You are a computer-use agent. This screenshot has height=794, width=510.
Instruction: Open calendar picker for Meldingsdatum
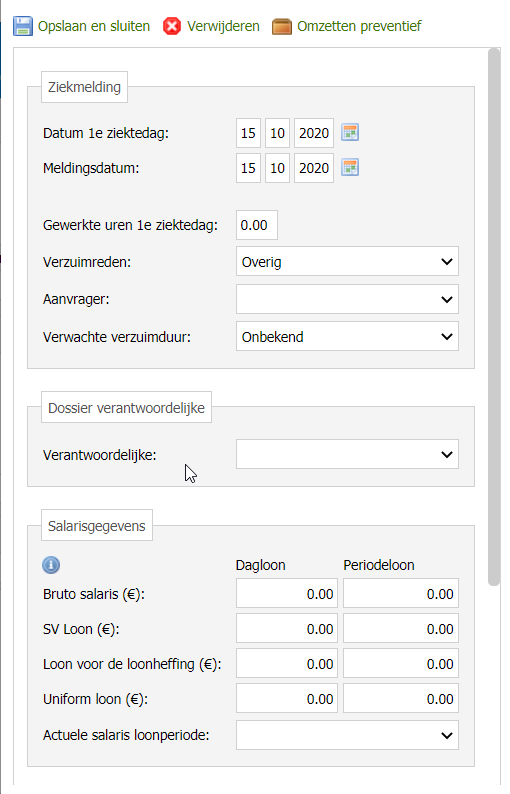[x=350, y=168]
